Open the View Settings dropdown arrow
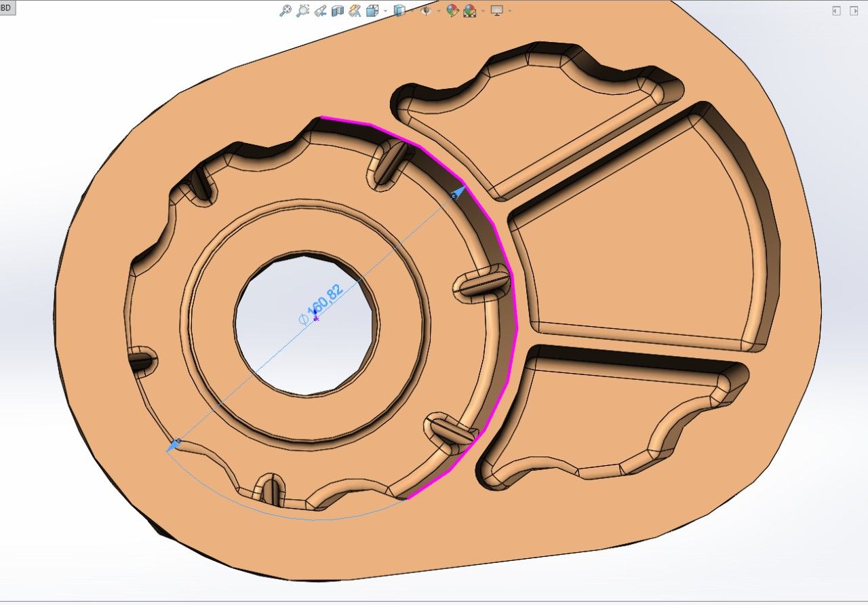This screenshot has height=605, width=868. pyautogui.click(x=509, y=11)
